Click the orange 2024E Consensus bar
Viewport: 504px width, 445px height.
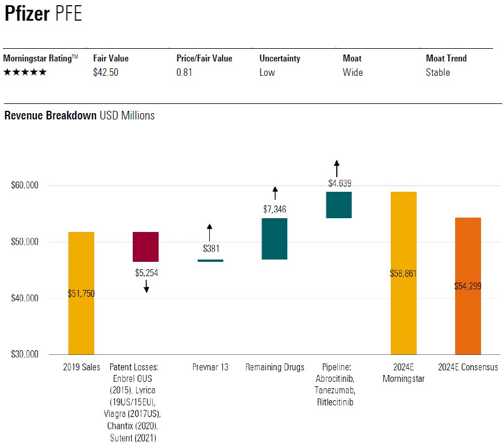(x=468, y=285)
